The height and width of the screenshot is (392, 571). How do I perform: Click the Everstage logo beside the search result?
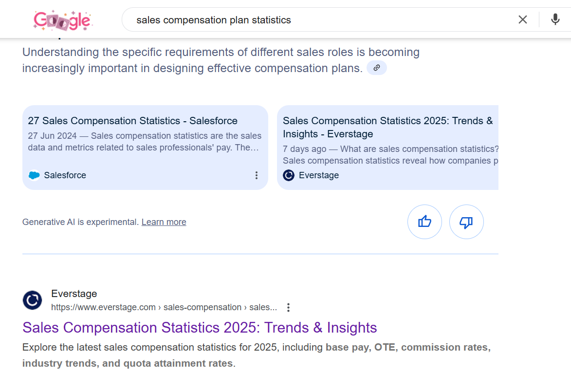pyautogui.click(x=33, y=300)
